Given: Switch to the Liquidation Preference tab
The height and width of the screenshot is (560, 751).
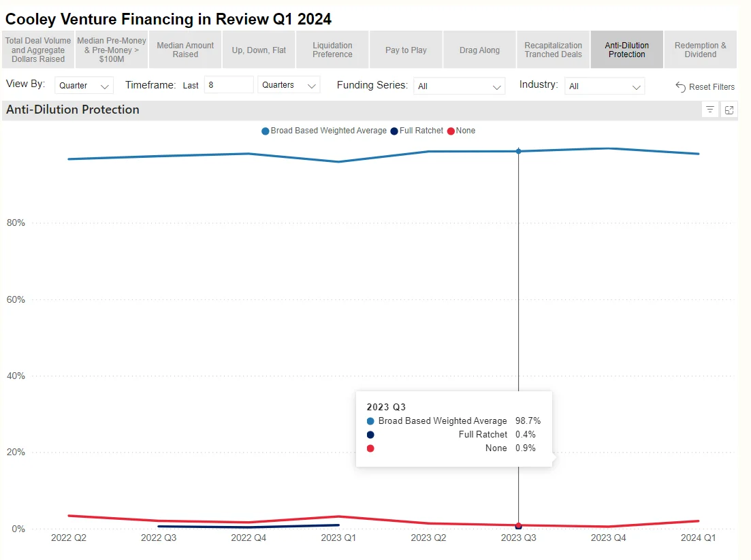Looking at the screenshot, I should [x=332, y=50].
